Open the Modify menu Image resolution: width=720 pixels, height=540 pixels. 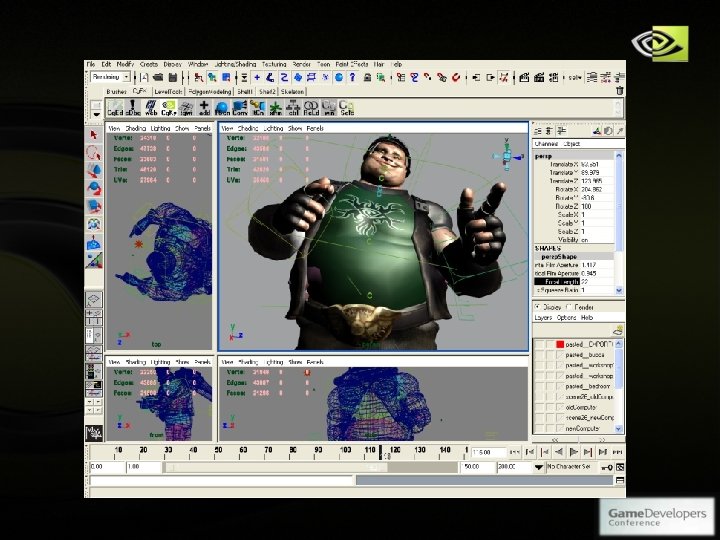click(x=125, y=64)
